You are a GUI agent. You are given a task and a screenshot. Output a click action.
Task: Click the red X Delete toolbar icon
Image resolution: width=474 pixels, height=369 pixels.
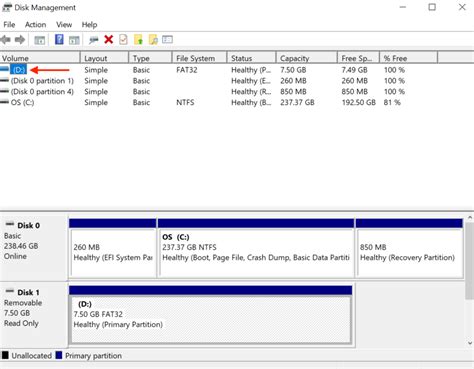pos(109,40)
